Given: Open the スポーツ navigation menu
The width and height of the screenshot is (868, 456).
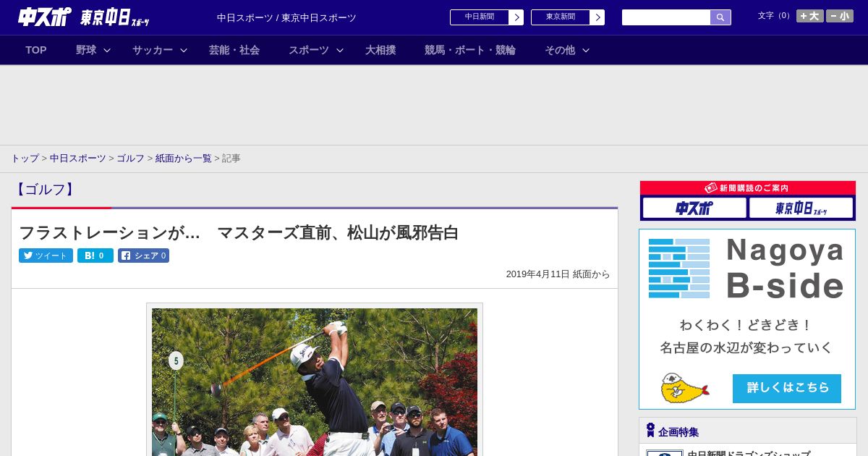Looking at the screenshot, I should (309, 50).
